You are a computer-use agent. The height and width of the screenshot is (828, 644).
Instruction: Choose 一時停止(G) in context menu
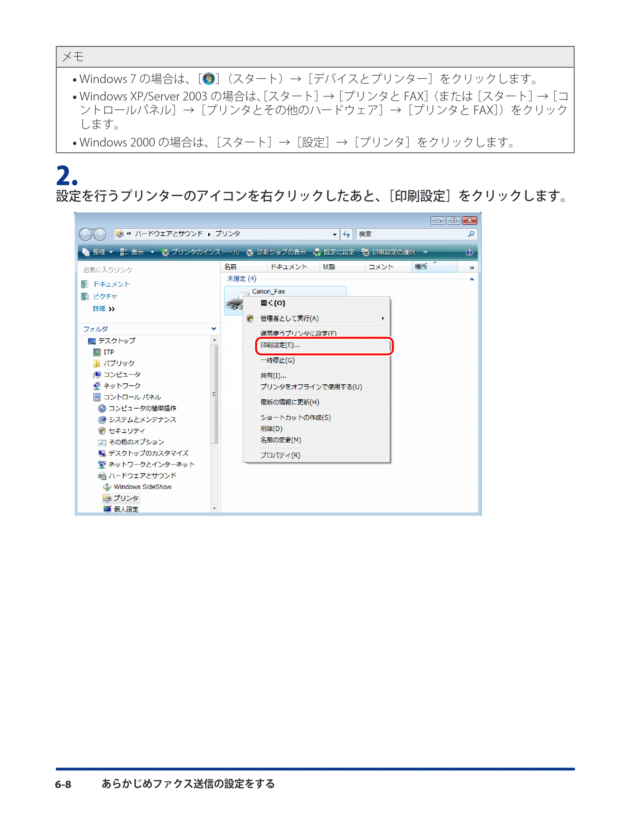coord(324,360)
